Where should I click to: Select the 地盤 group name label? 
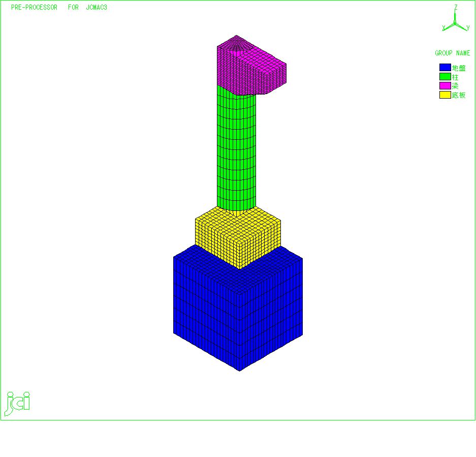[x=459, y=68]
